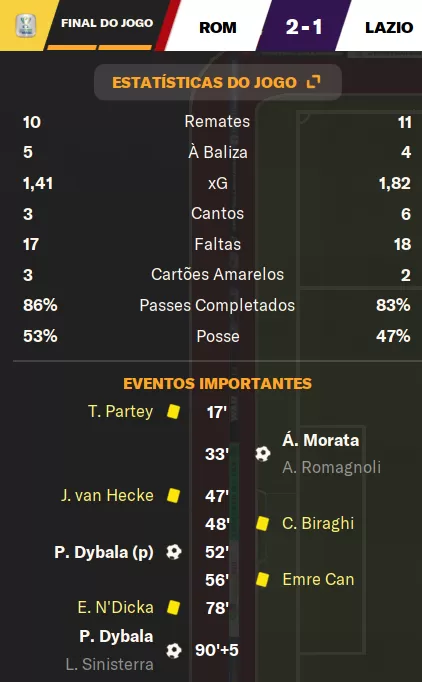
Task: Select the goal ball icon at 90'+5
Action: (x=174, y=651)
